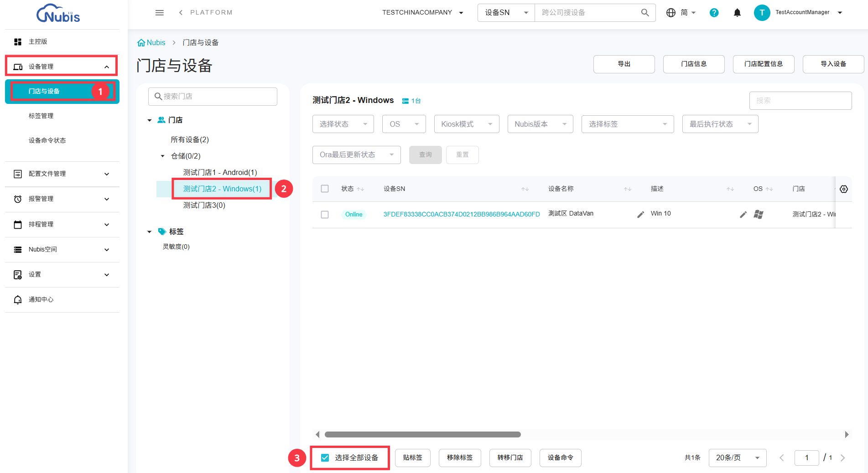
Task: Open the 选择标签 dropdown
Action: click(x=628, y=124)
